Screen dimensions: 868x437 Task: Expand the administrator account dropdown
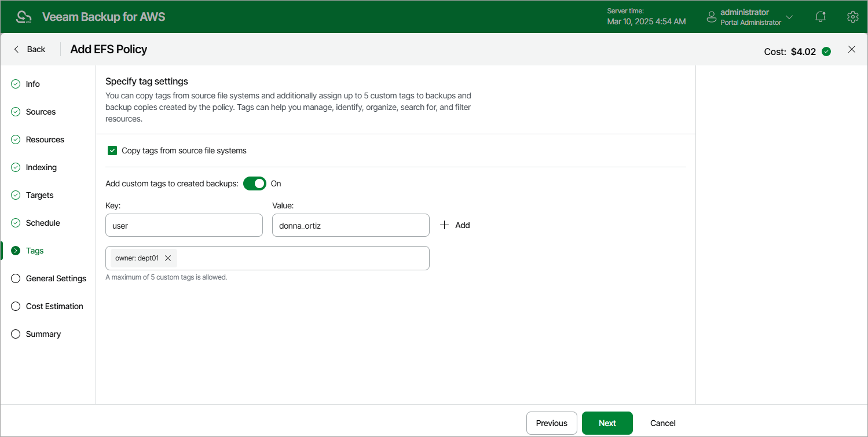789,16
